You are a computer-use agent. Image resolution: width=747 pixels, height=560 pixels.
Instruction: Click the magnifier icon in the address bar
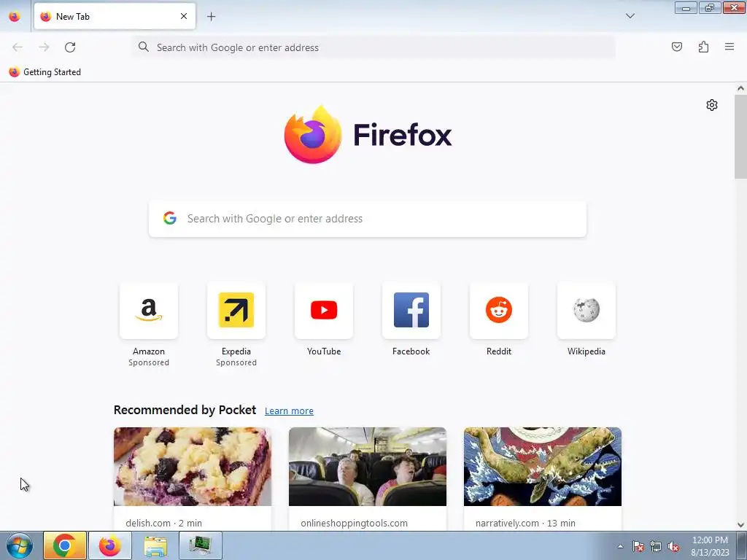144,47
